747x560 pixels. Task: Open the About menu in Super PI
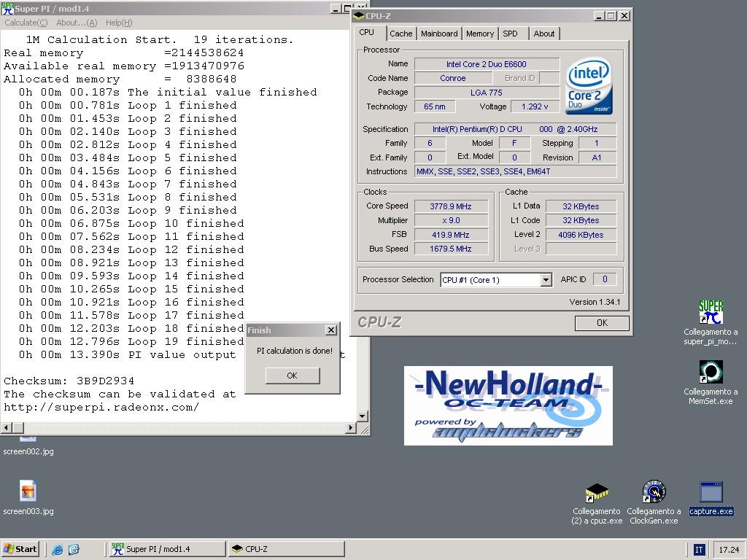[x=77, y=23]
